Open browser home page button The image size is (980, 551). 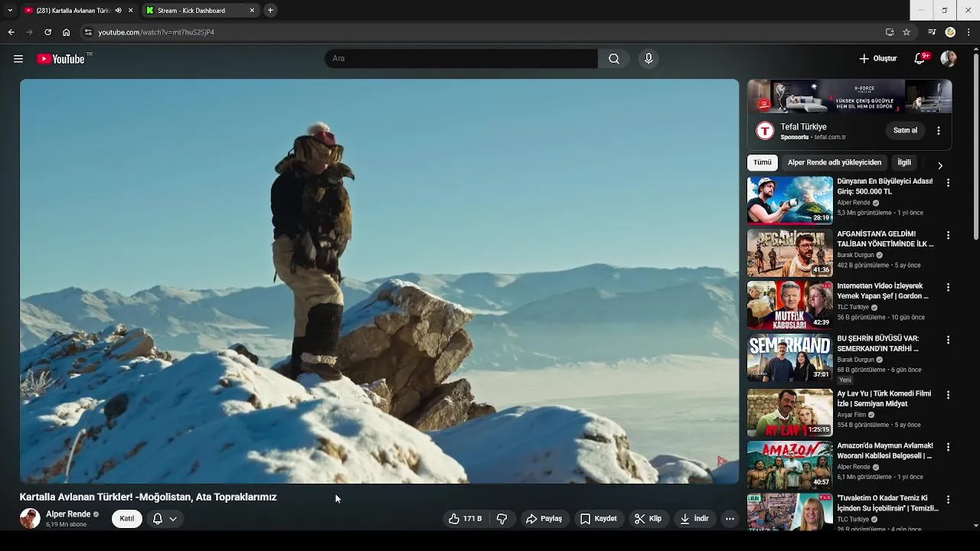pos(66,32)
